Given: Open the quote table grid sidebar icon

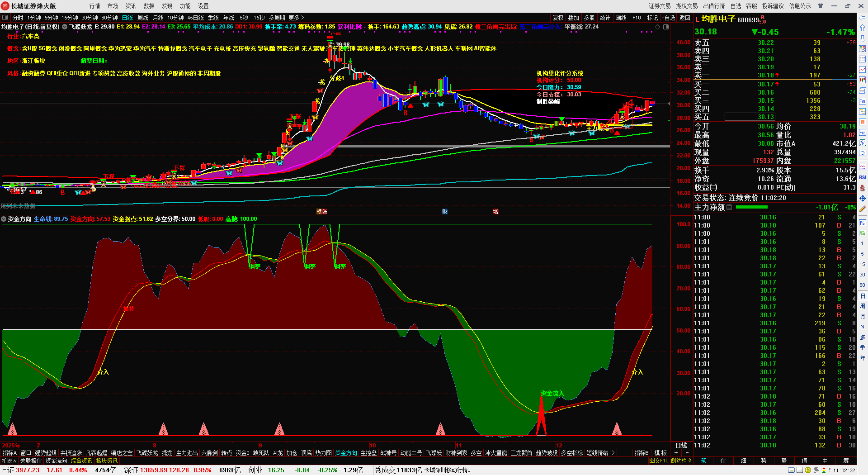Looking at the screenshot, I should pyautogui.click(x=863, y=59).
